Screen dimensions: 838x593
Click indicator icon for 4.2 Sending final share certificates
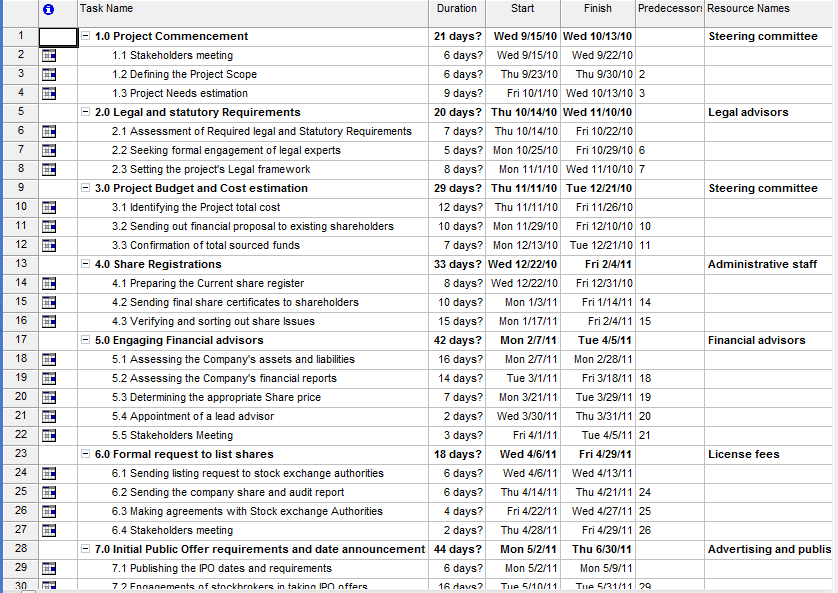point(49,303)
